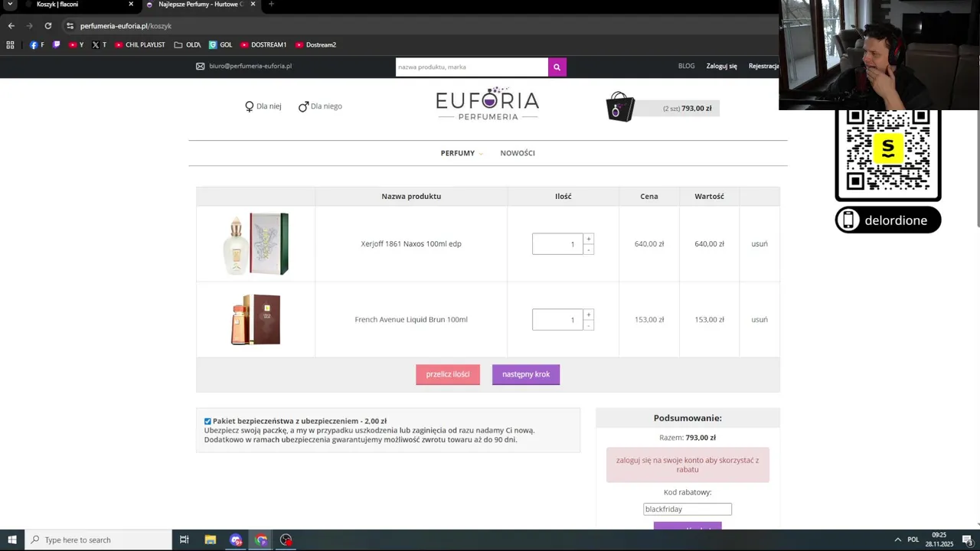Close the Koszyk | flaconi tab
The width and height of the screenshot is (980, 551).
(x=131, y=5)
